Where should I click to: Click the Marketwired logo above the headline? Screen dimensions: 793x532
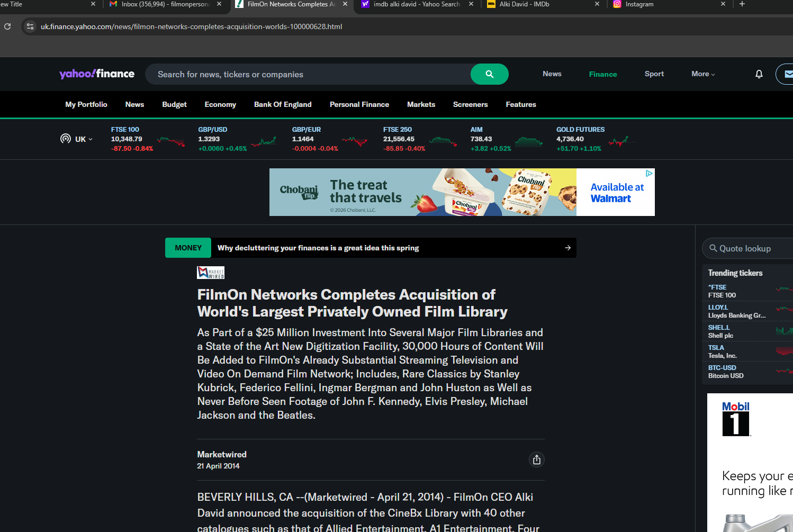coord(211,273)
